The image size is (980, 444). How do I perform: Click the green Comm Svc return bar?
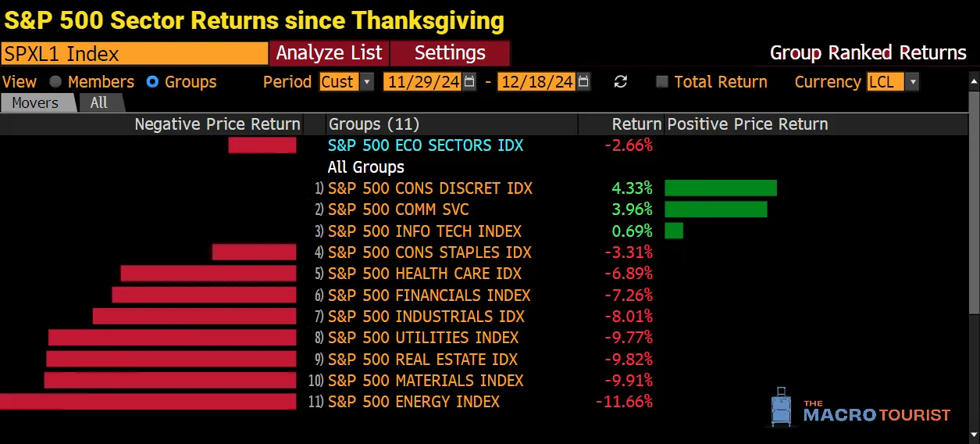pyautogui.click(x=715, y=209)
